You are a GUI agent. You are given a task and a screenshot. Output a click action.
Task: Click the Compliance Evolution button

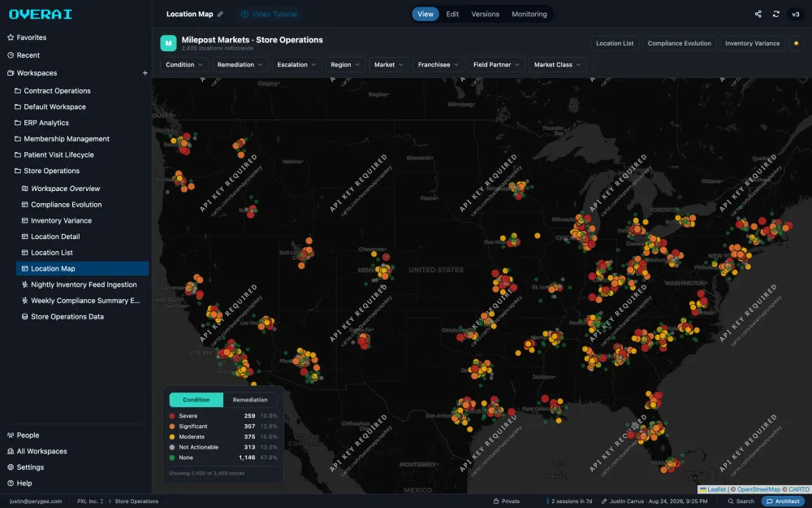pyautogui.click(x=679, y=44)
